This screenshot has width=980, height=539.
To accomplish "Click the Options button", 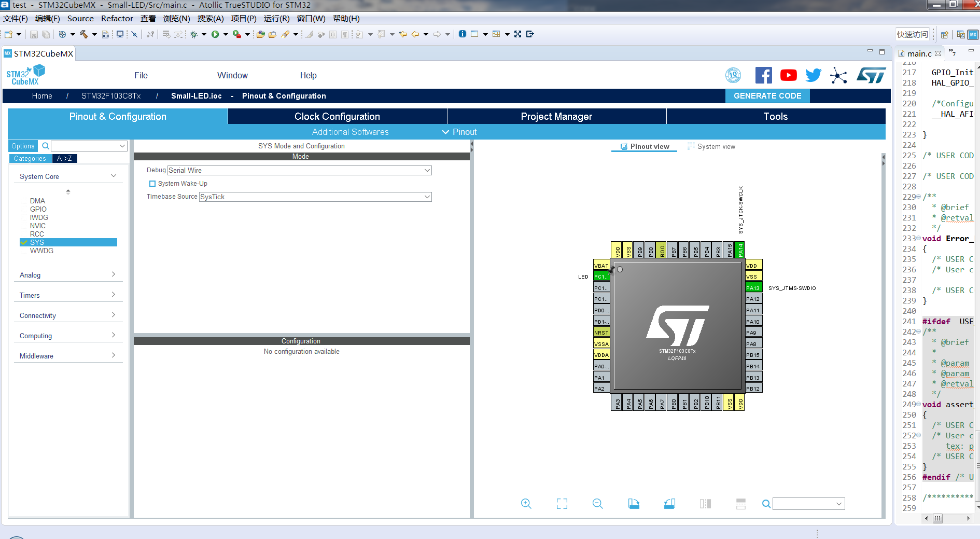I will [23, 146].
